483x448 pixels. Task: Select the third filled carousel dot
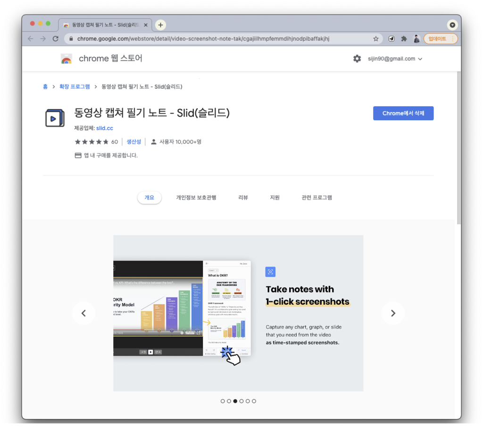[235, 401]
